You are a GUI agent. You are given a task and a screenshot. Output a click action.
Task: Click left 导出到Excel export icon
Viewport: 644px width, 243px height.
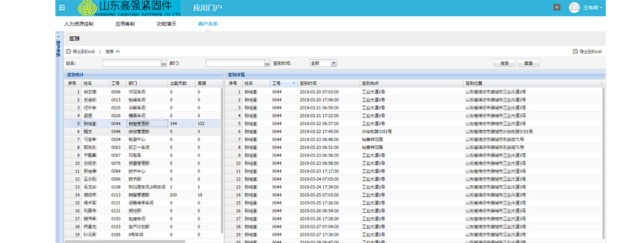(69, 51)
